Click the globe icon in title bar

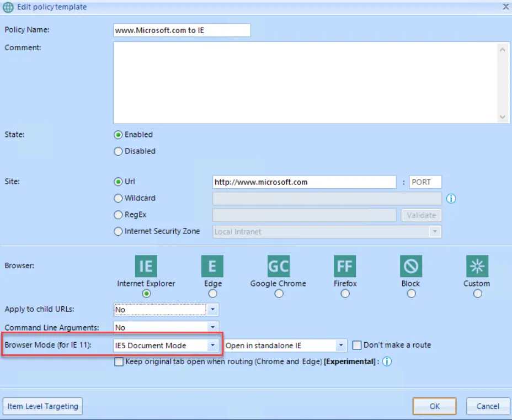(x=8, y=7)
